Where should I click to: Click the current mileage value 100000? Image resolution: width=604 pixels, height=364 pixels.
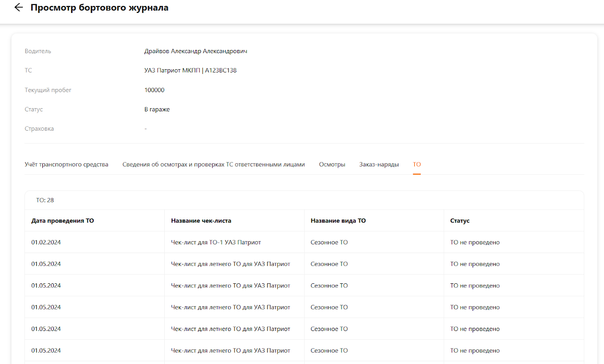click(154, 90)
